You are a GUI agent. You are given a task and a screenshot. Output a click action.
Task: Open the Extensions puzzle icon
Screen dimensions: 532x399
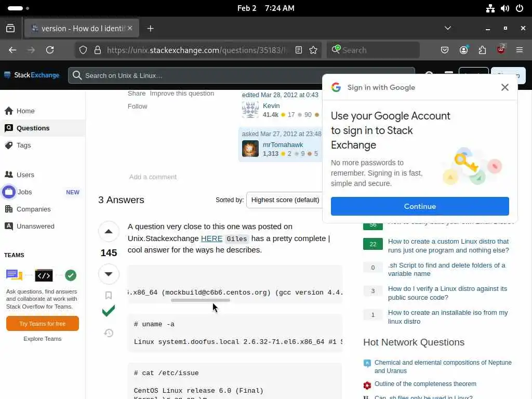click(482, 50)
